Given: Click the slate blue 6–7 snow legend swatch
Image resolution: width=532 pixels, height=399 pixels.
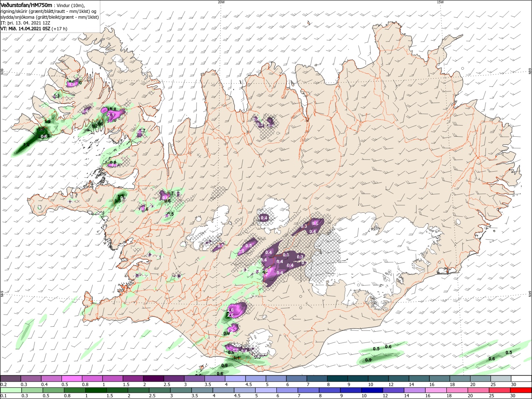Looking at the screenshot, I should pyautogui.click(x=297, y=379).
